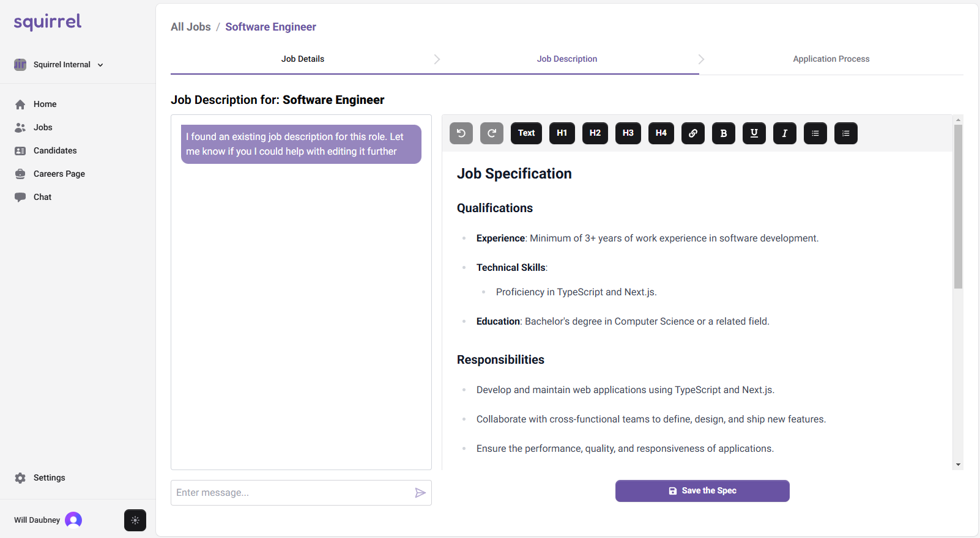Toggle italic formatting
Viewport: 980px width, 538px height.
[x=785, y=133]
